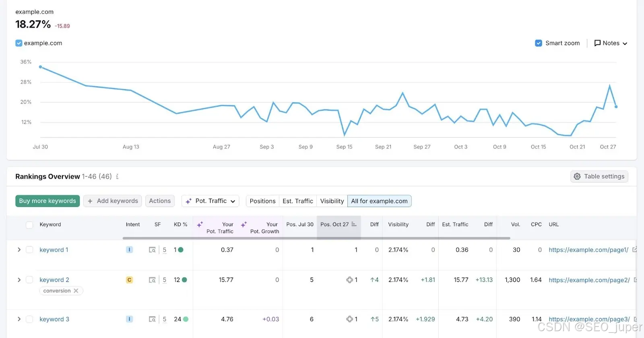This screenshot has height=338, width=644.
Task: Click the horizontal table scrollbar
Action: pyautogui.click(x=316, y=238)
